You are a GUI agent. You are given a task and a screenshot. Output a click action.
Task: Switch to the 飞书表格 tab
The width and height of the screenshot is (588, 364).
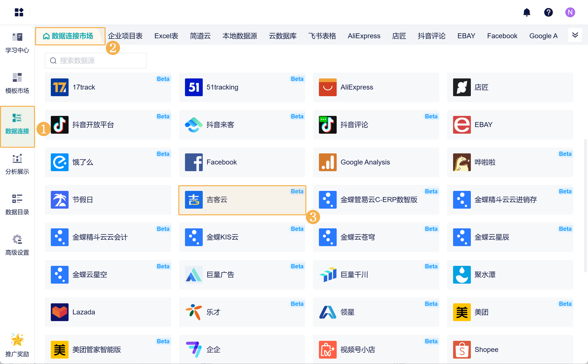tap(322, 36)
